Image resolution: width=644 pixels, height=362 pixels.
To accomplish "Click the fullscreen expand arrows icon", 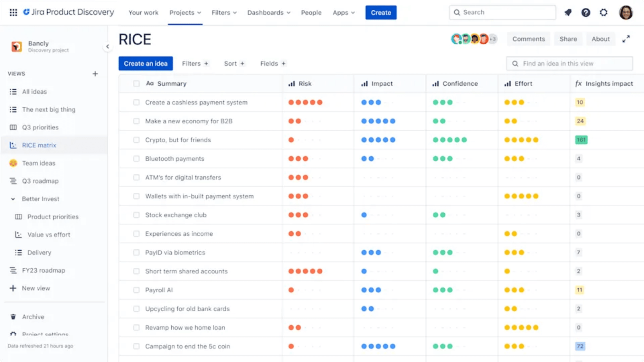I will click(626, 39).
